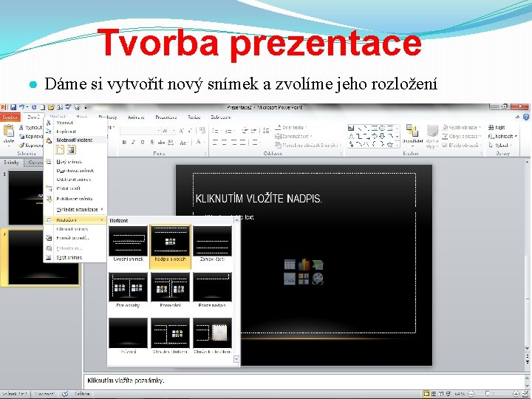The width and height of the screenshot is (532, 399).
Task: Switch to the Zobrazení ribbon tab
Action: point(221,117)
